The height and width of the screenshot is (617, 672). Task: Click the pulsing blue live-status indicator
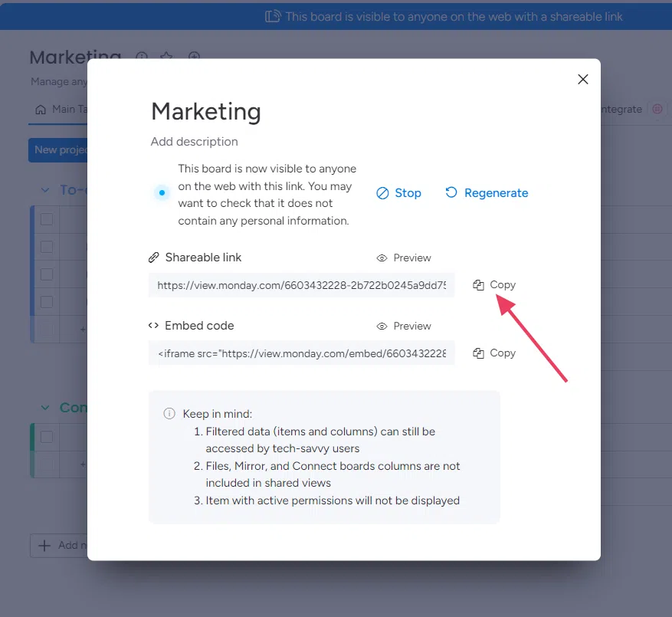pos(161,193)
